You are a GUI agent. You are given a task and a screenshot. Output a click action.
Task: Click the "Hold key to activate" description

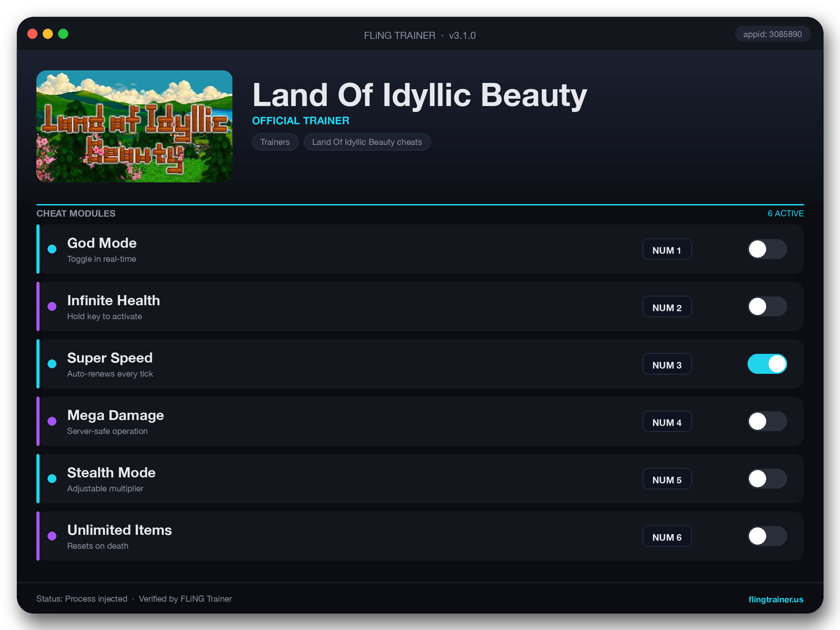tap(104, 316)
